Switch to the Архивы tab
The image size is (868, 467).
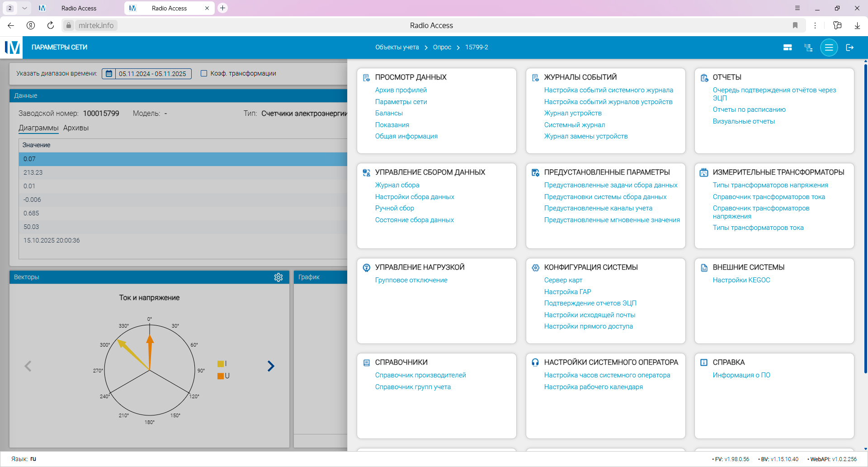pyautogui.click(x=76, y=128)
